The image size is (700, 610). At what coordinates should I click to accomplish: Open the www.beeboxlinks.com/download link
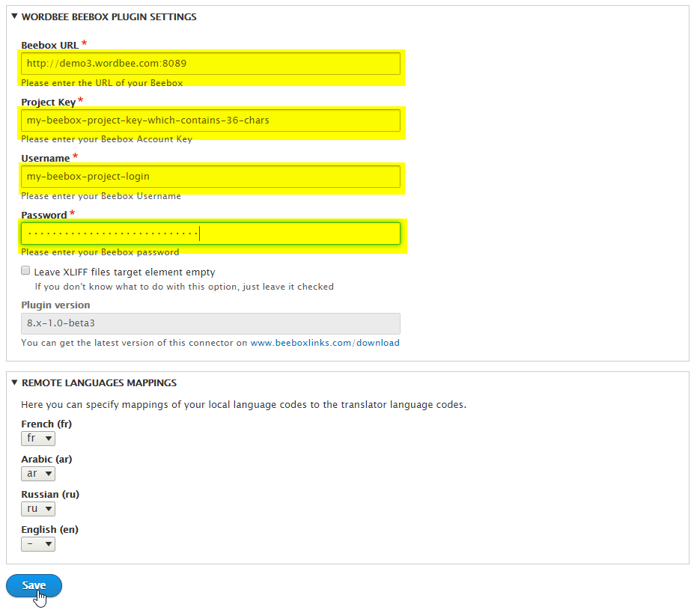[324, 343]
